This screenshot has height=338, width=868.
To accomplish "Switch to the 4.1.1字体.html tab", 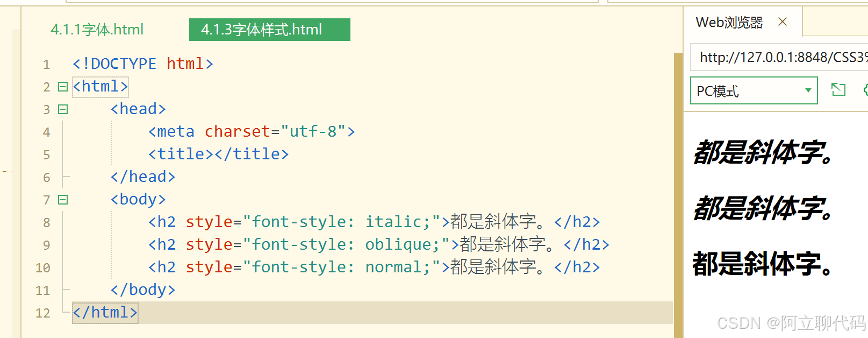I will click(x=97, y=30).
